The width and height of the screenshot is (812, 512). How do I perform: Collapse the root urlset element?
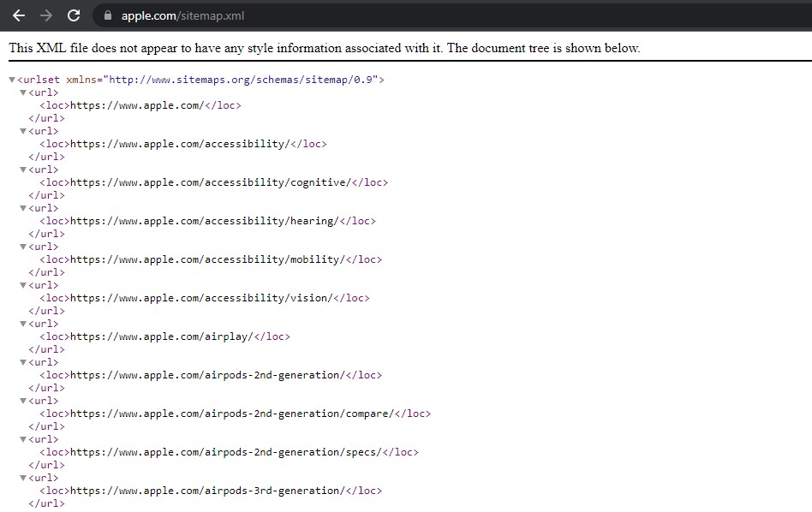pos(12,80)
